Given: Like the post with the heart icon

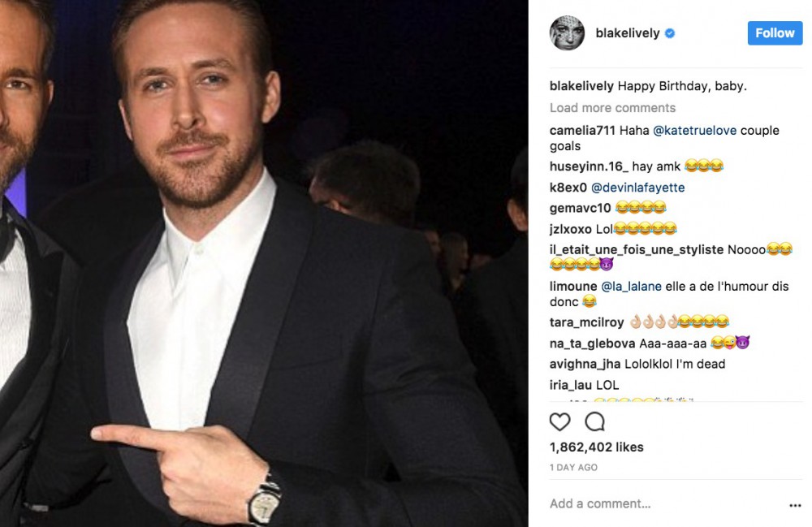Looking at the screenshot, I should click(x=560, y=421).
